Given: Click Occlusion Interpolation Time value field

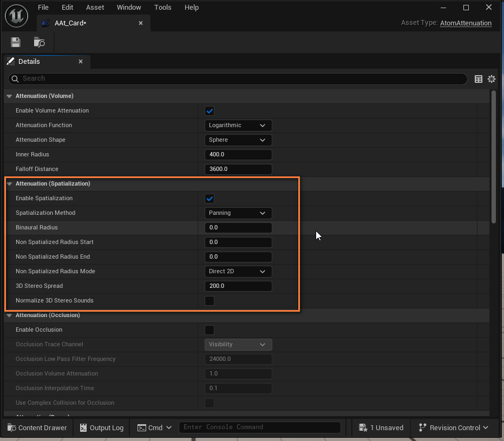Looking at the screenshot, I should tap(238, 389).
